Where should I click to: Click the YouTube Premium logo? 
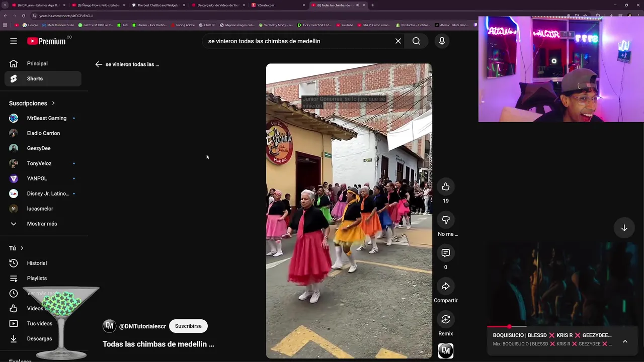pos(46,41)
